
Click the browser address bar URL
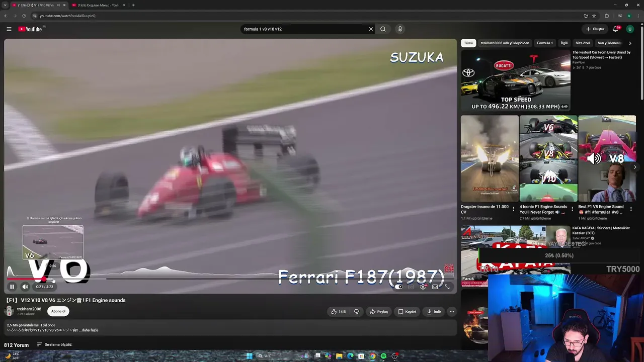tap(67, 16)
